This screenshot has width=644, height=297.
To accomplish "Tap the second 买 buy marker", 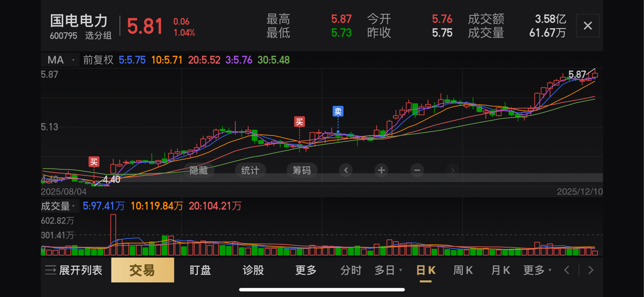I will click(x=299, y=122).
